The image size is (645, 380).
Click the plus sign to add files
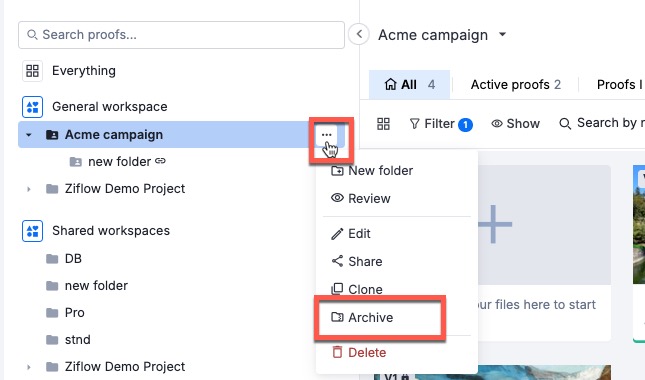tap(494, 224)
